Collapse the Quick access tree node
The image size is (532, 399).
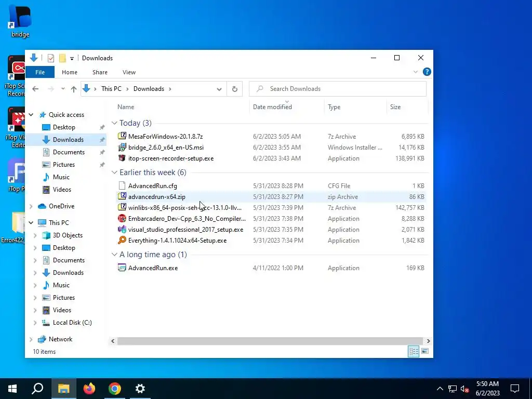pos(31,115)
